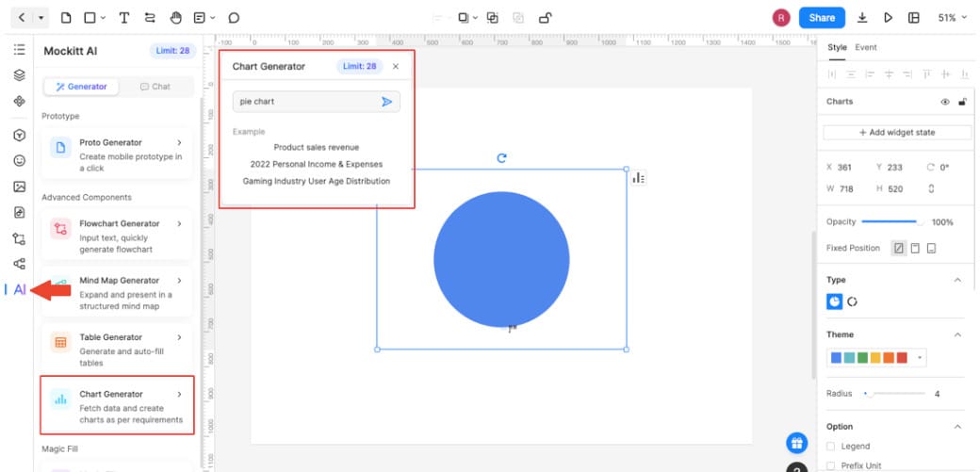Viewport: 980px width, 472px height.
Task: Select first Fixed Position option
Action: coord(899,248)
